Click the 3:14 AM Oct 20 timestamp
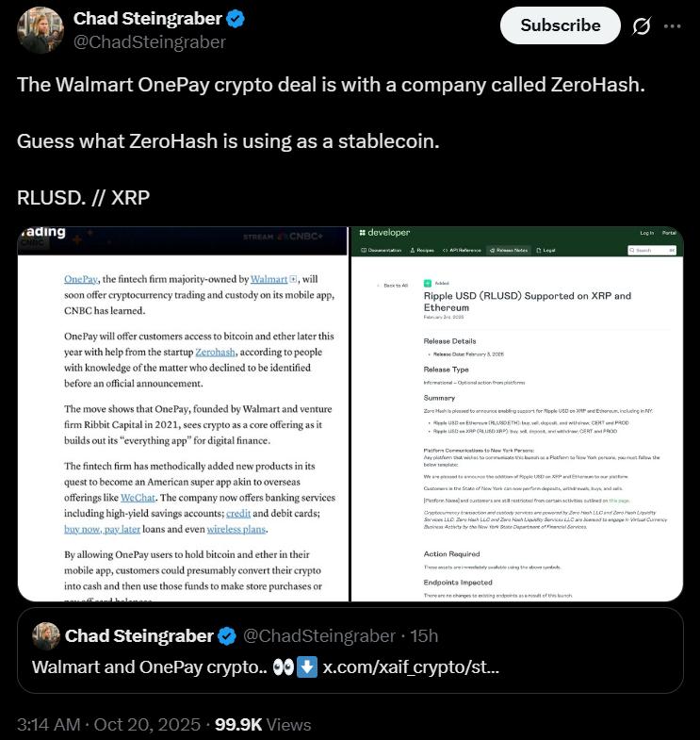This screenshot has height=740, width=700. (109, 724)
